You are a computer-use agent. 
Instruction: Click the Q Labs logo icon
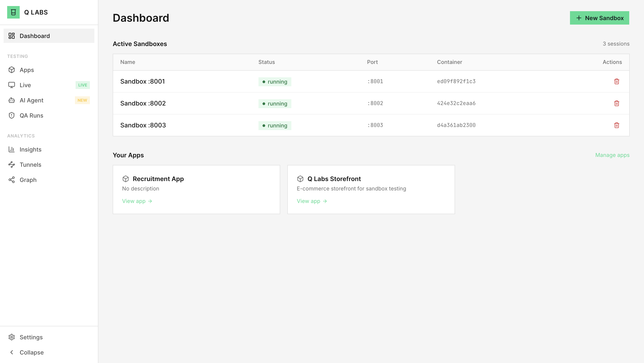tap(13, 12)
